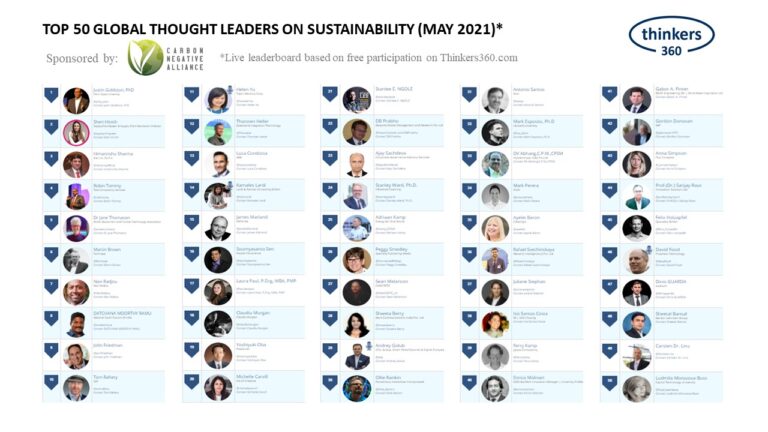Viewport: 768px width, 432px height.
Task: Open Sheri Hinish's profile picture
Action: pyautogui.click(x=76, y=133)
